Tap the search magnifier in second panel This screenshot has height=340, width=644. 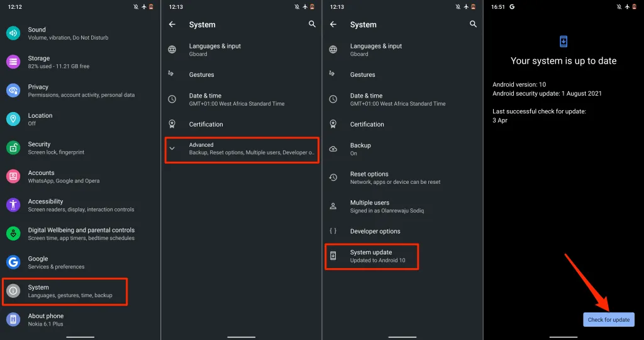pos(312,24)
